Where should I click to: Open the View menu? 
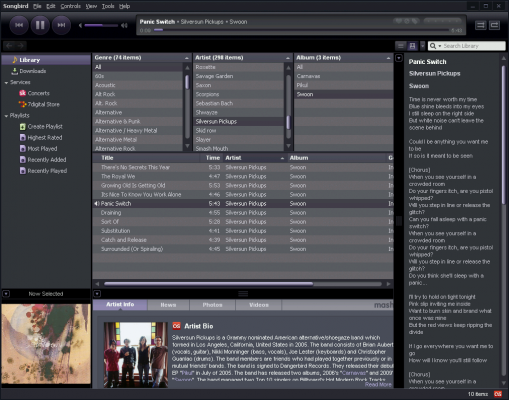click(x=91, y=6)
